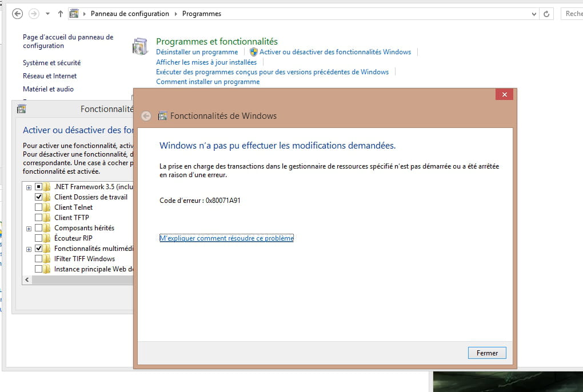583x392 pixels.
Task: Click the forward navigation arrow in Control Panel
Action: tap(34, 14)
